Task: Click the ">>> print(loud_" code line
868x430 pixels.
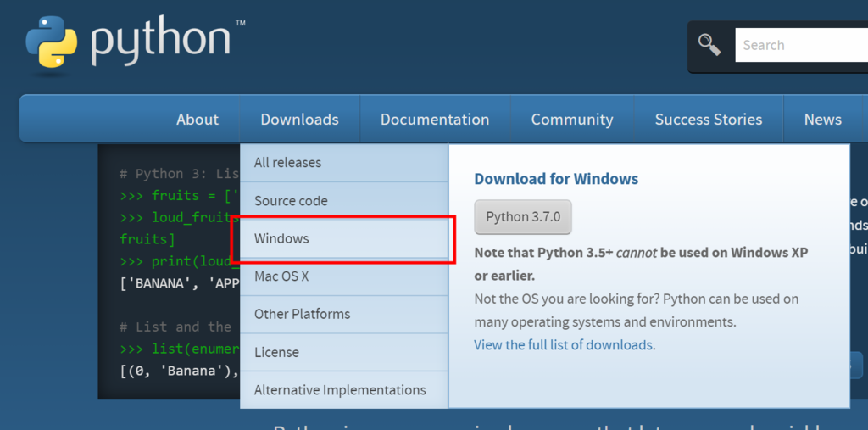Action: [x=180, y=261]
